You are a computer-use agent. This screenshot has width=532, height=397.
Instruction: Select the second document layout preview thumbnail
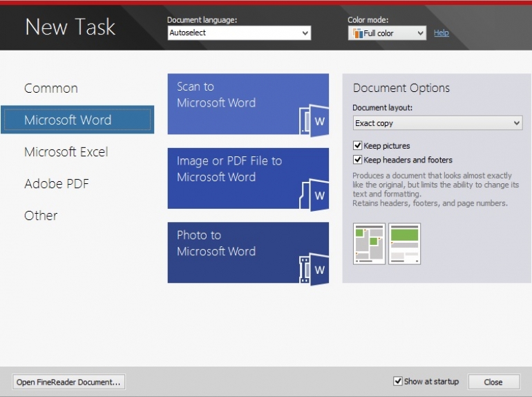404,243
